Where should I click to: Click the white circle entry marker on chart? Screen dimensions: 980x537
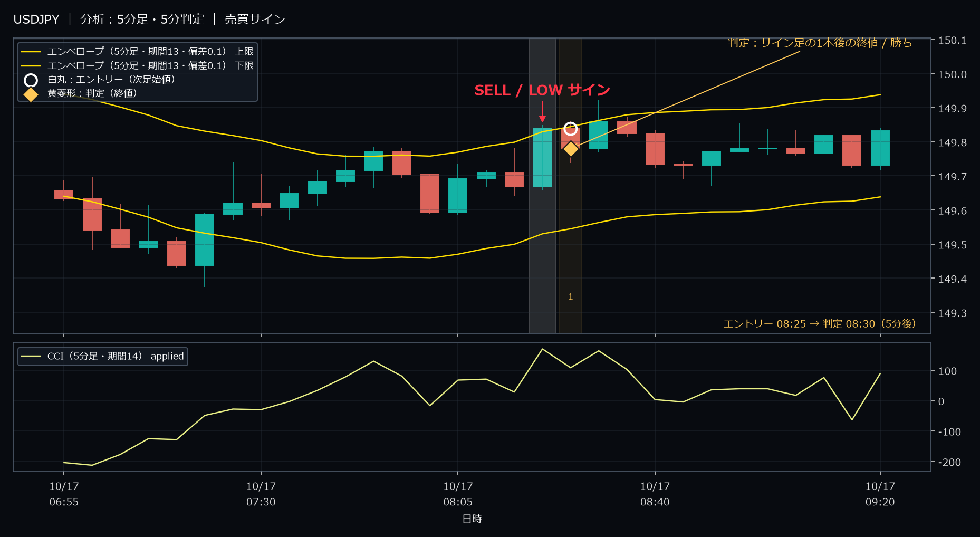(570, 129)
